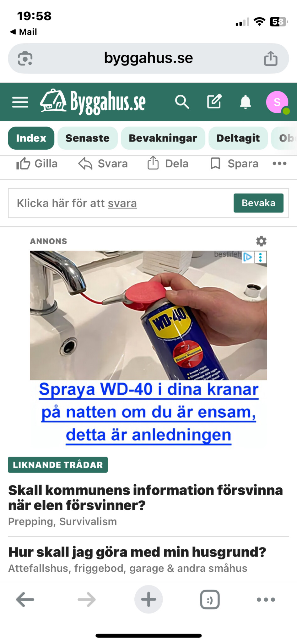Open the browser's three-dot menu at bottom

click(x=266, y=600)
